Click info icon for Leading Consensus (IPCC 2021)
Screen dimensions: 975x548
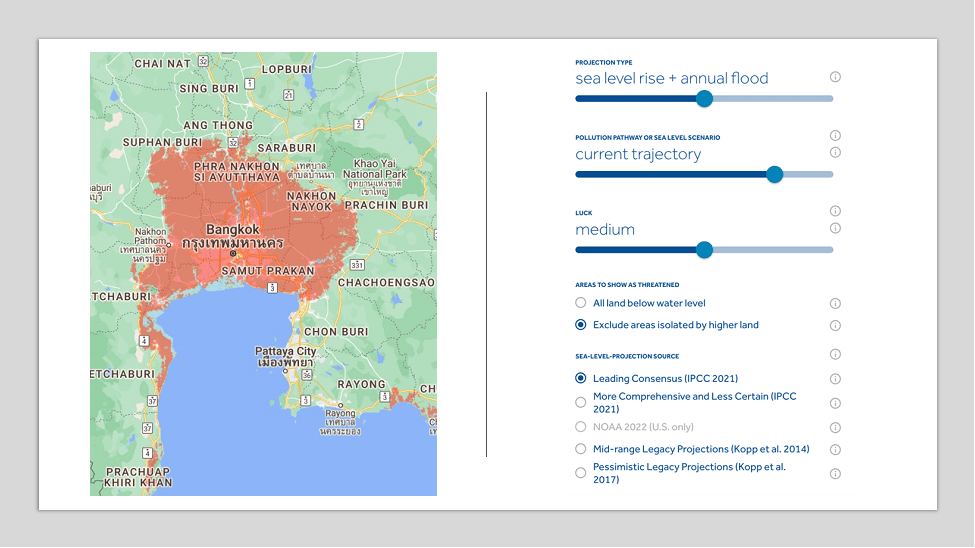tap(835, 379)
